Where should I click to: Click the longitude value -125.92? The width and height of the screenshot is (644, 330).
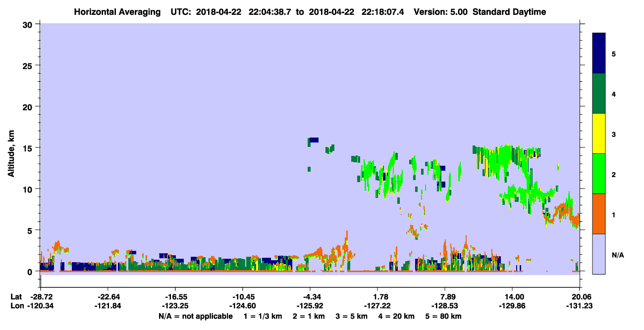click(310, 306)
